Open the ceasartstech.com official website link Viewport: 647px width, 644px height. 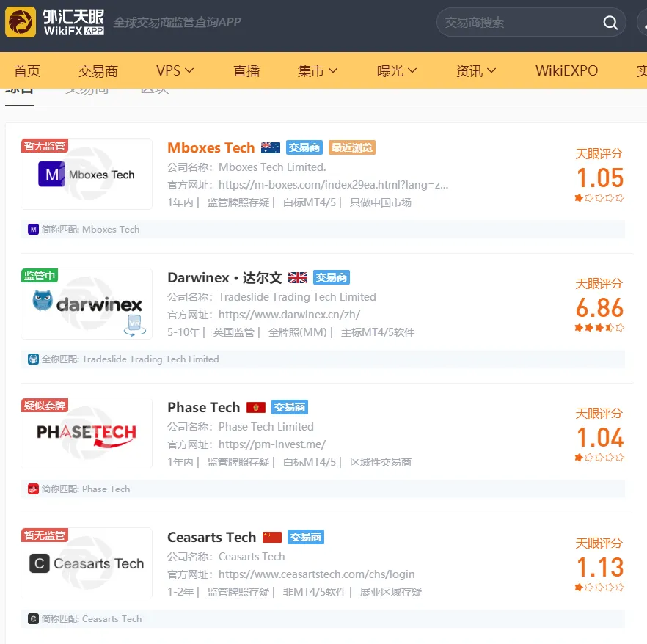point(316,575)
